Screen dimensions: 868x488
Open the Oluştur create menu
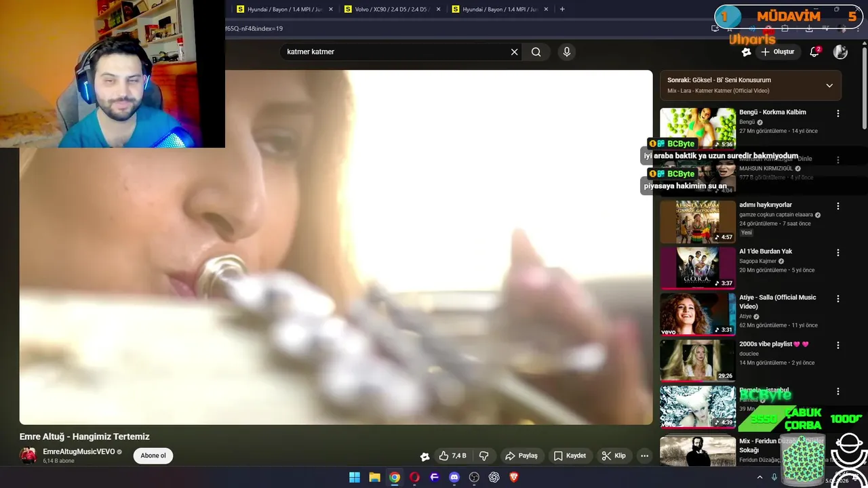click(x=778, y=52)
